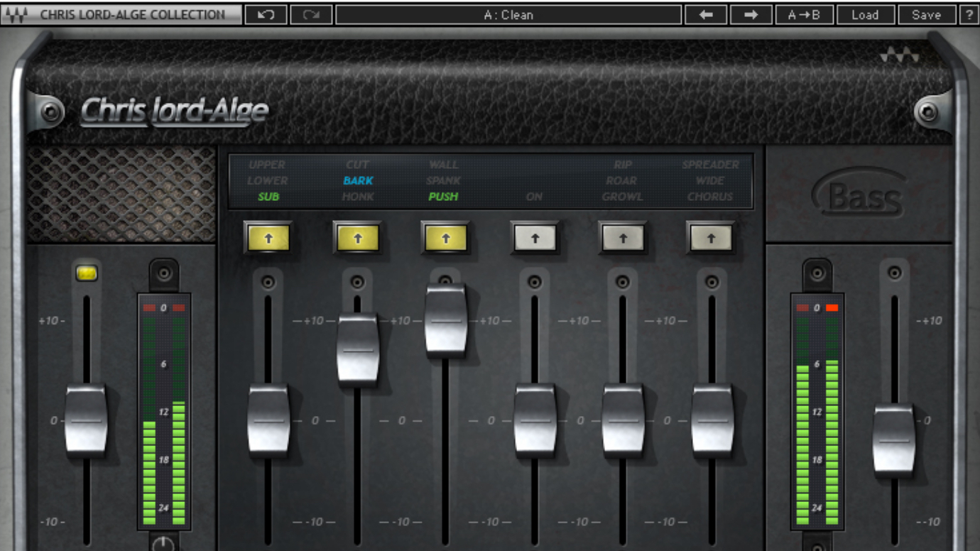This screenshot has height=551, width=980.
Task: Click the Chris Lord-Alge signature logo
Action: pos(174,111)
